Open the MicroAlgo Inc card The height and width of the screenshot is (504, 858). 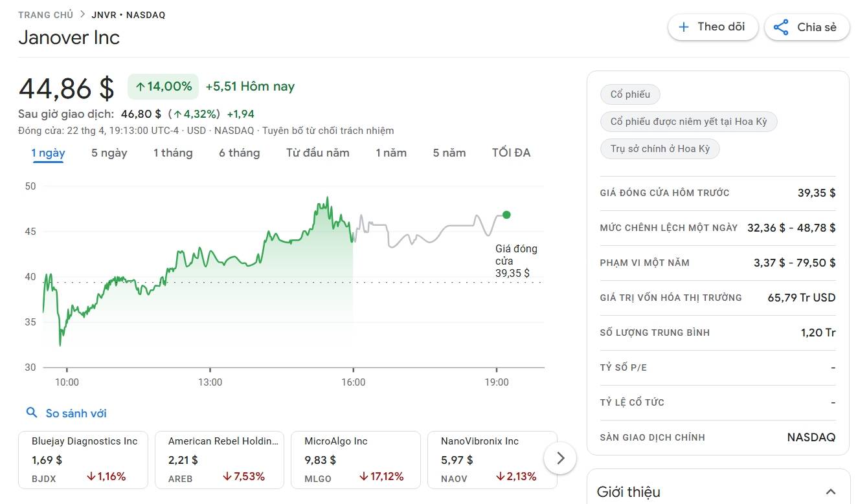click(356, 460)
